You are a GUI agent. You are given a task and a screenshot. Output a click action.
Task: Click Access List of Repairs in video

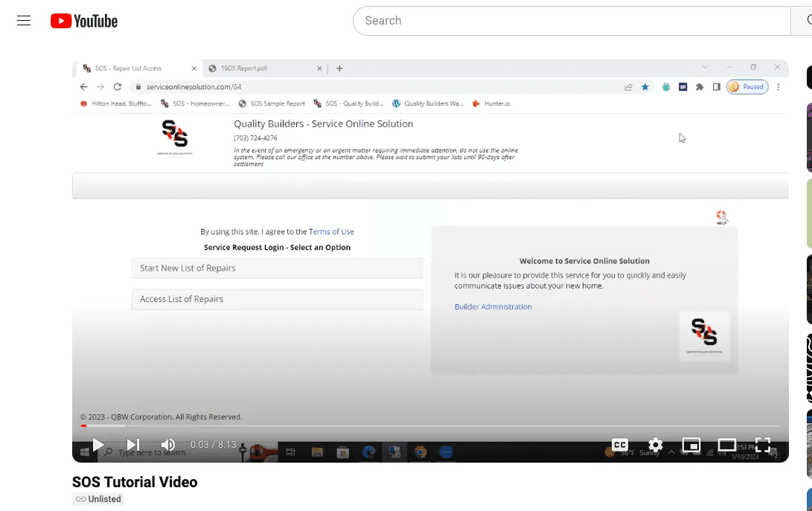click(277, 299)
